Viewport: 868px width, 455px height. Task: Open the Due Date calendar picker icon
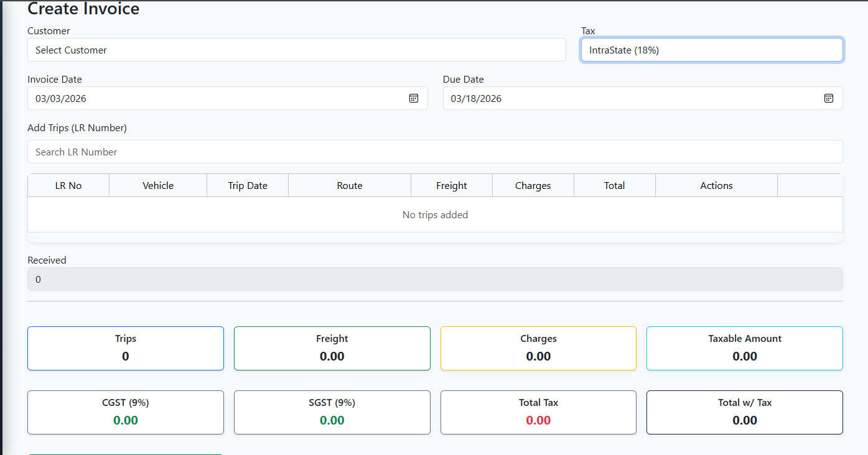pos(829,98)
